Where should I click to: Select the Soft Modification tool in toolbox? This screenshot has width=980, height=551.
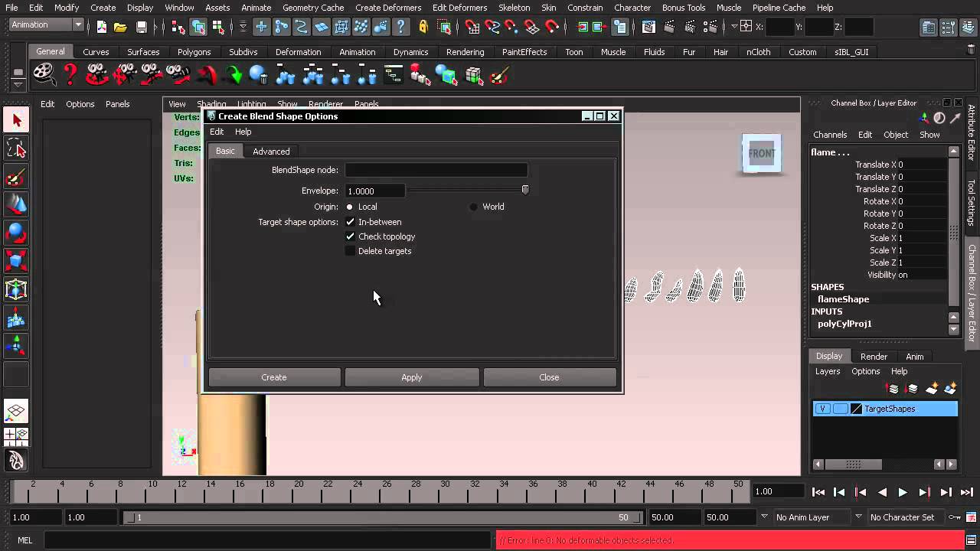16,318
